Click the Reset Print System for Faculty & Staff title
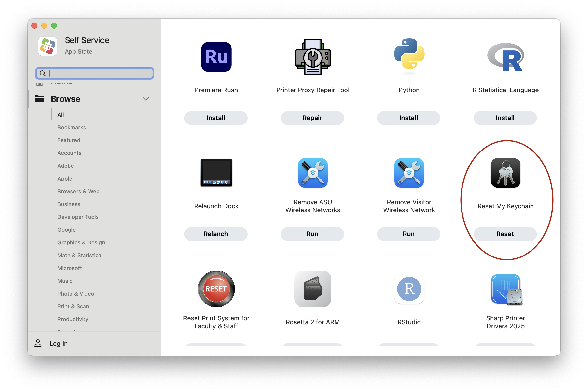Viewport: 588px width, 392px height. [x=216, y=322]
